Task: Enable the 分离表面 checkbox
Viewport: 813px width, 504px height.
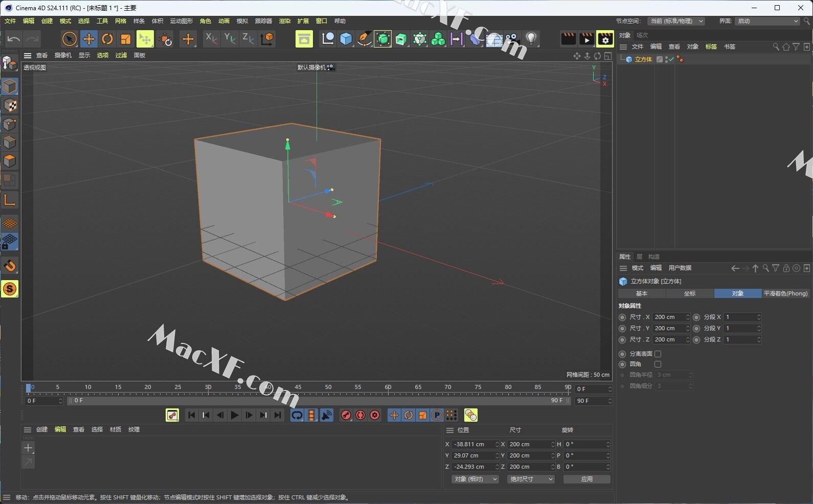Action: (658, 354)
